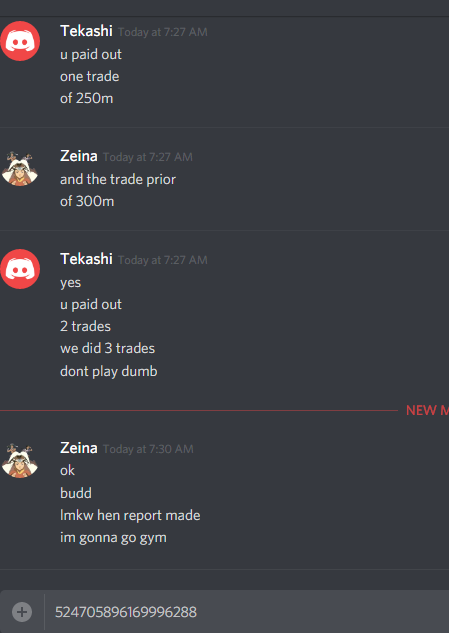Click the 'Today at 7:30 AM' timestamp
This screenshot has width=449, height=633.
[x=148, y=449]
